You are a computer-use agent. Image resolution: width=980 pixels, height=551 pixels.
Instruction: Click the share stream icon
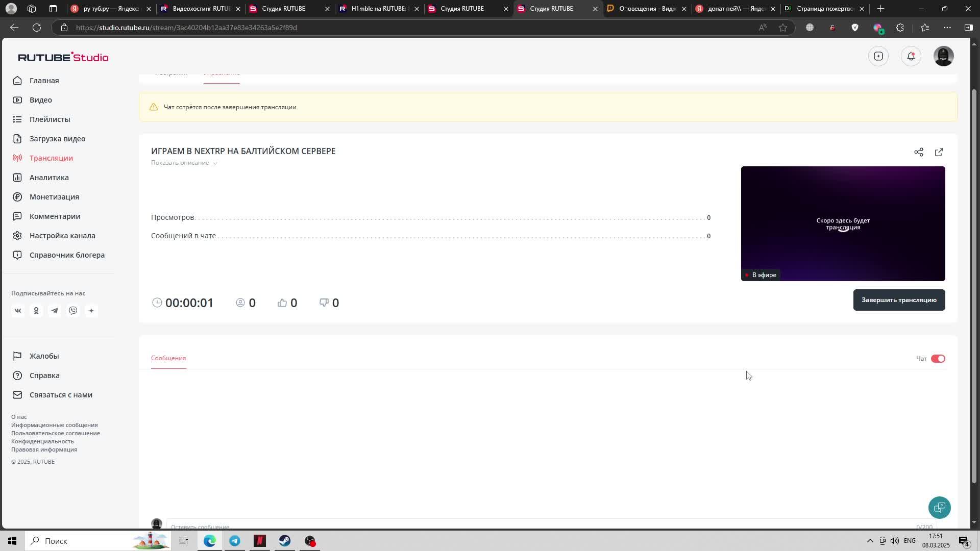pyautogui.click(x=919, y=152)
